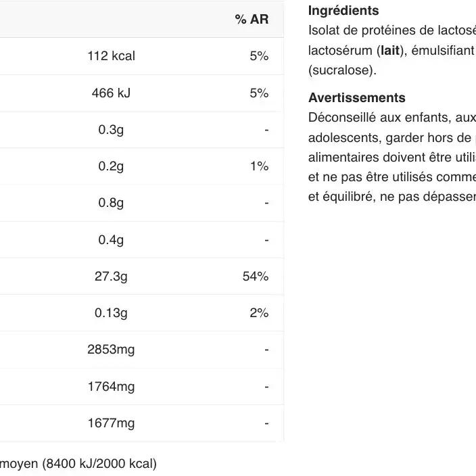Select the 0.13g table value
Screen dimensions: 476x476
tap(111, 313)
